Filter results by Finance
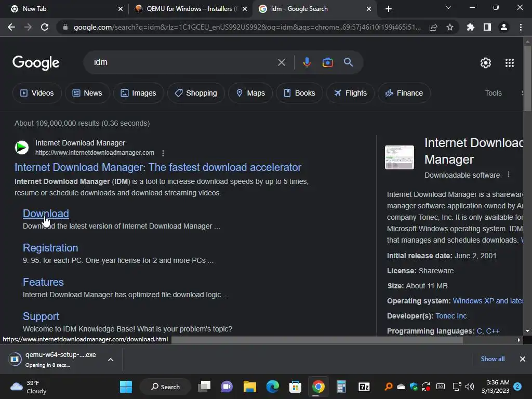The width and height of the screenshot is (532, 399). pos(404,93)
